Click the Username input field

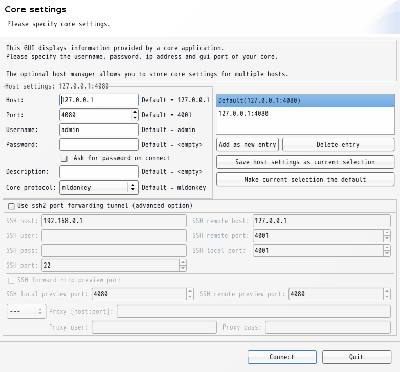[99, 130]
